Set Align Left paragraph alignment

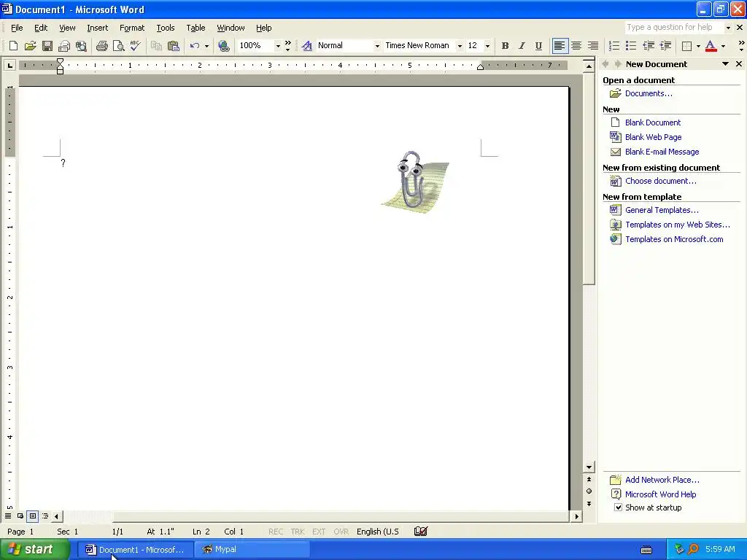pyautogui.click(x=560, y=46)
